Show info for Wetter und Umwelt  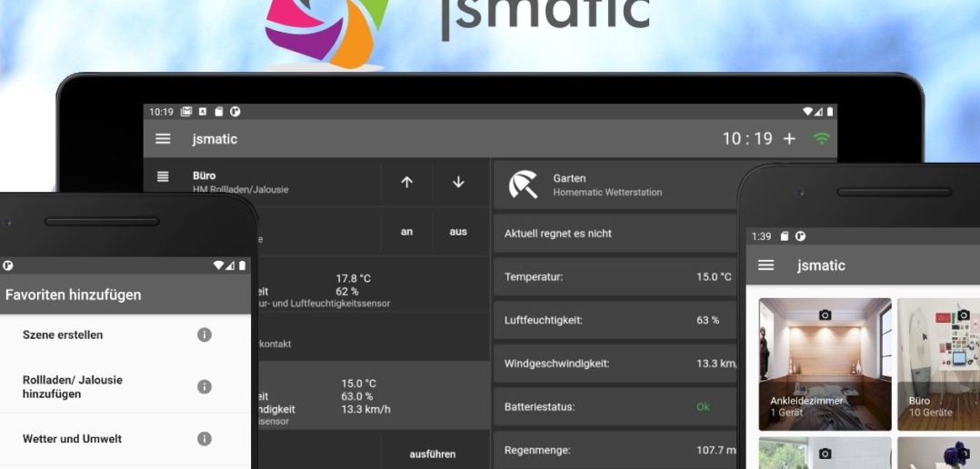(205, 438)
